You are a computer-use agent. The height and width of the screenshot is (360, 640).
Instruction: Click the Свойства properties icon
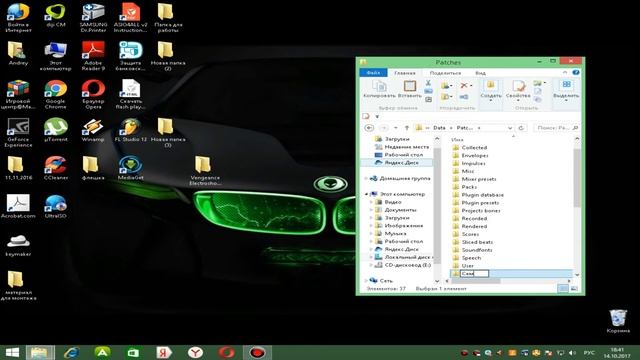(x=518, y=86)
